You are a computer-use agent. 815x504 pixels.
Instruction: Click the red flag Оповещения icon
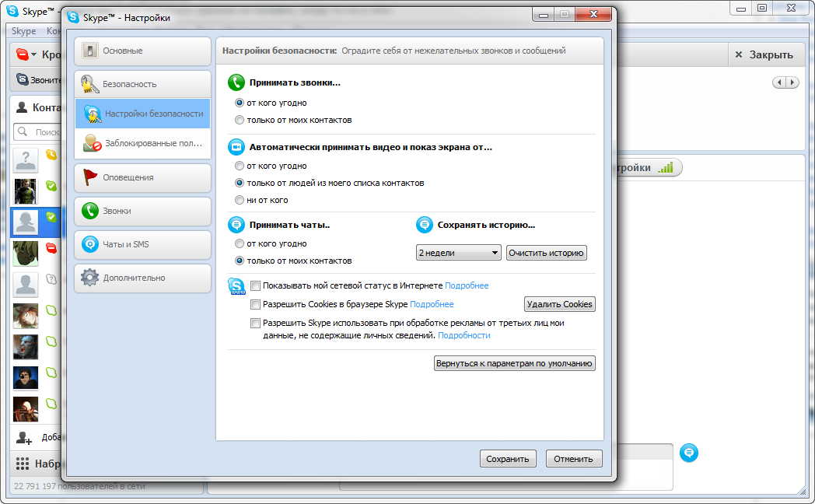(90, 177)
